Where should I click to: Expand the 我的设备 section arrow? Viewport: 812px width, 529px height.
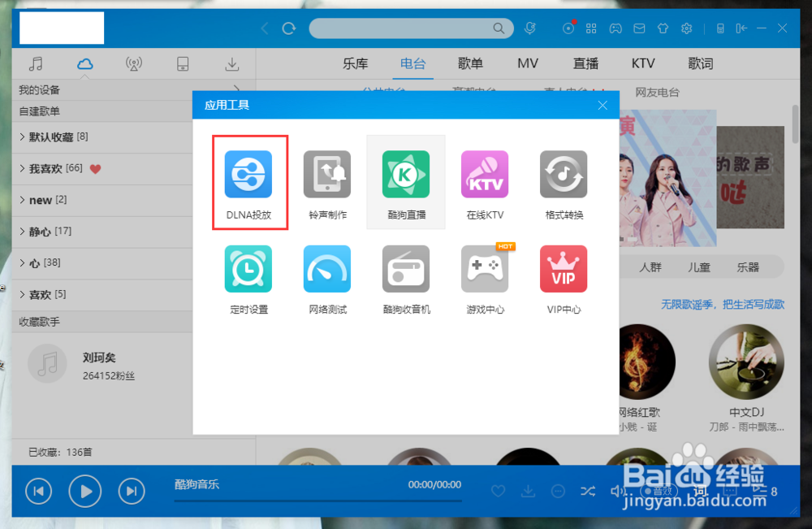(x=236, y=89)
